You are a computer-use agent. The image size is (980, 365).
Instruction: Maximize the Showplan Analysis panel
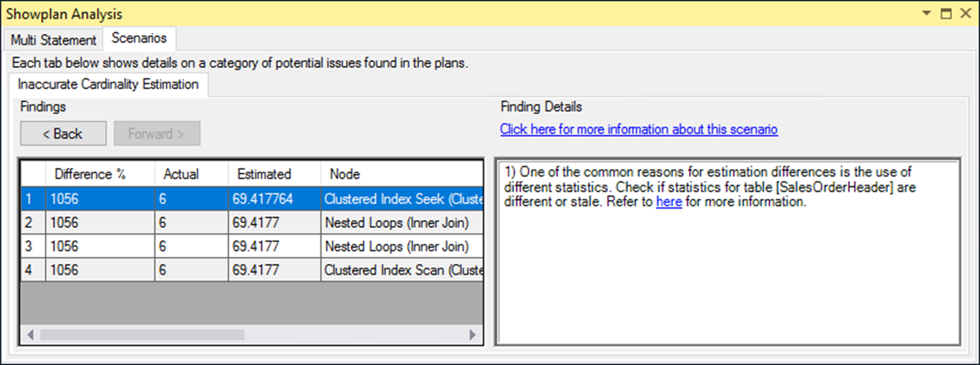click(946, 13)
